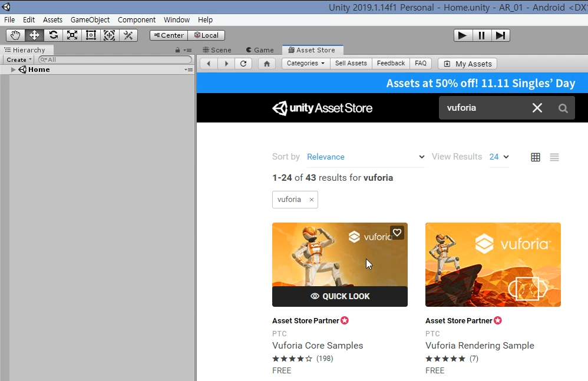This screenshot has width=588, height=381.
Task: Switch to list view layout
Action: (554, 157)
